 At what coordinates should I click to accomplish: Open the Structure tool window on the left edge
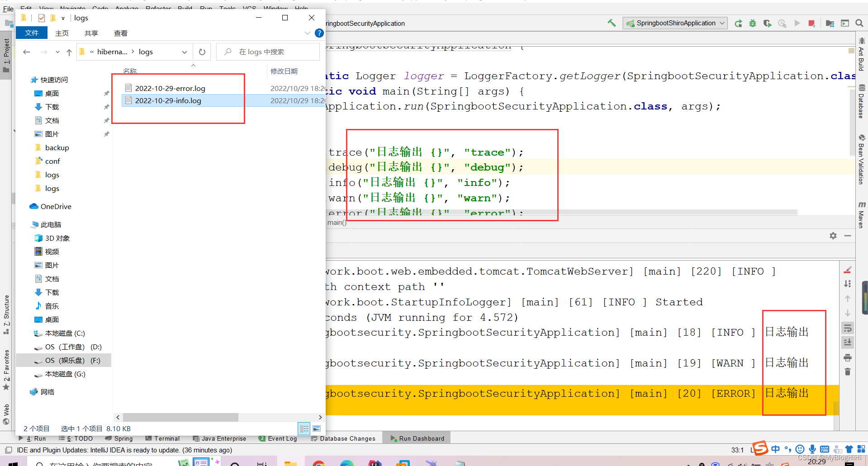[x=6, y=314]
